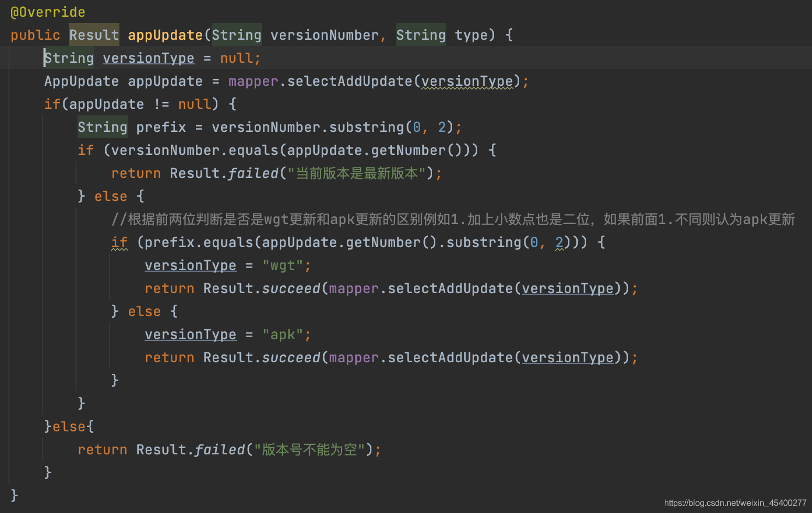Click the Result return type in signature
The image size is (812, 513).
[94, 35]
